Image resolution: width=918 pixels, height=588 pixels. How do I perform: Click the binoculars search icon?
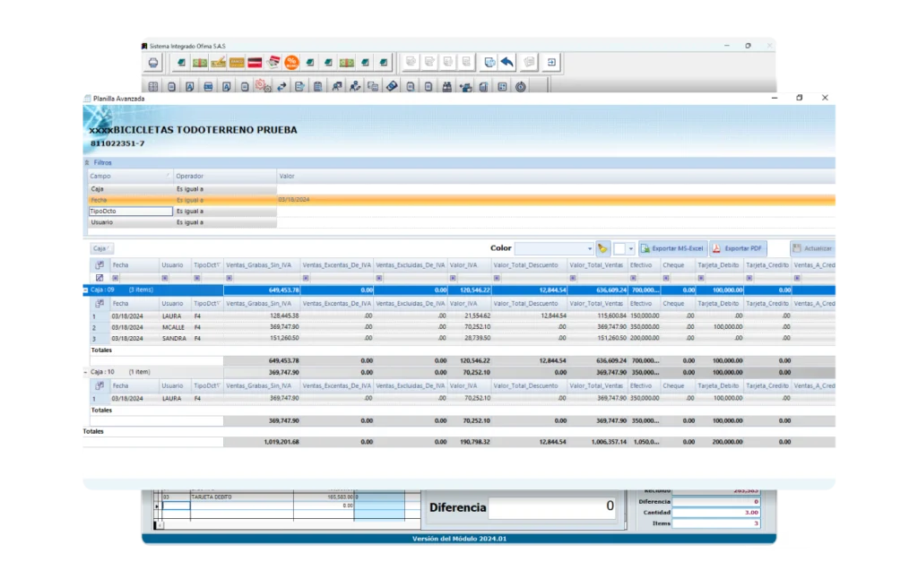[x=446, y=87]
